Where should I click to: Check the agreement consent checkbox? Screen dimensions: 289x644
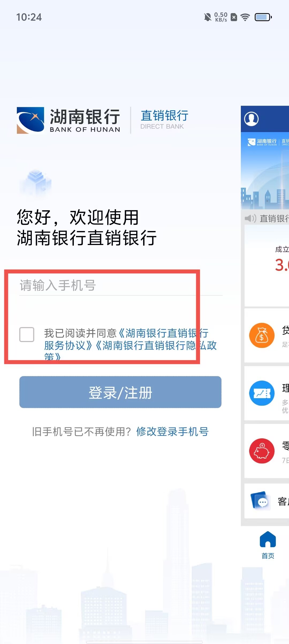27,334
